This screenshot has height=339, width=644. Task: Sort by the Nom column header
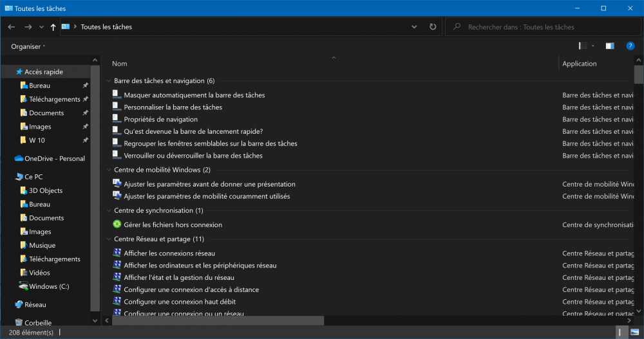(120, 64)
